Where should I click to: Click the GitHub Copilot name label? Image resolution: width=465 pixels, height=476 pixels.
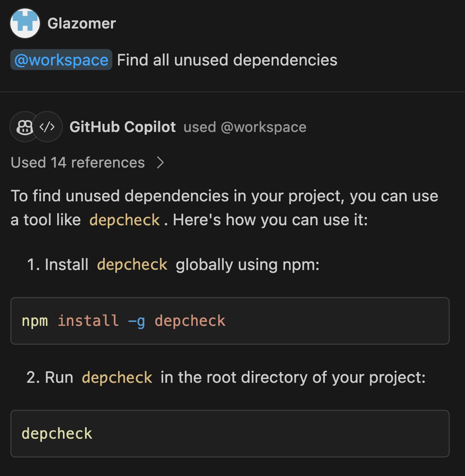tap(123, 127)
